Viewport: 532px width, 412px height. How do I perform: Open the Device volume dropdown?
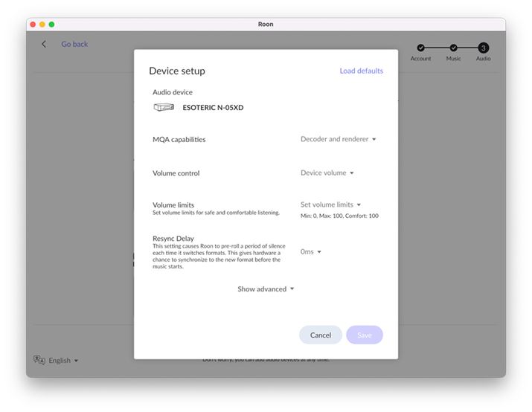click(x=327, y=173)
